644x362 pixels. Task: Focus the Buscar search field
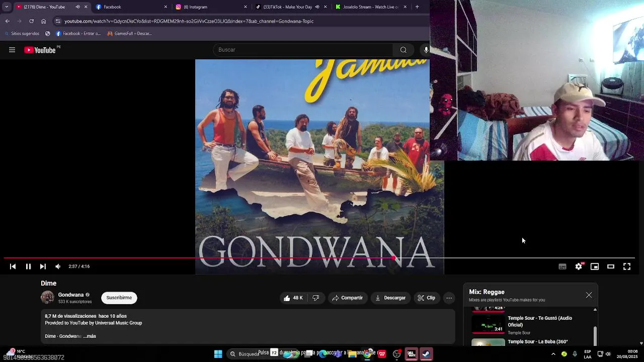303,50
